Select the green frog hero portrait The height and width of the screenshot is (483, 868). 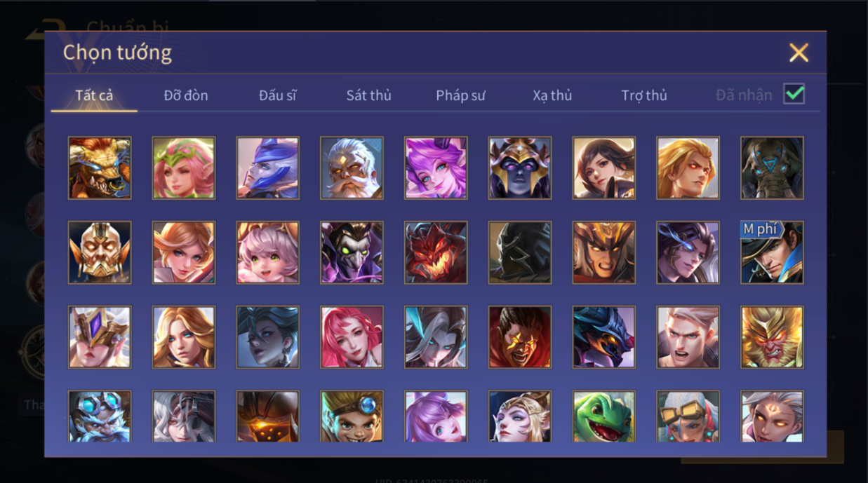tap(603, 416)
